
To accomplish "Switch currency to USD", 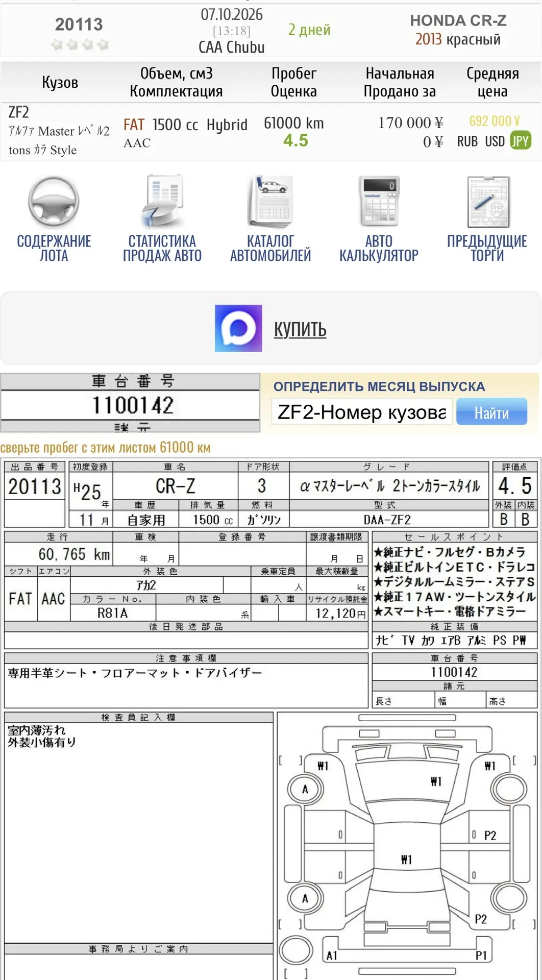I will (x=495, y=141).
